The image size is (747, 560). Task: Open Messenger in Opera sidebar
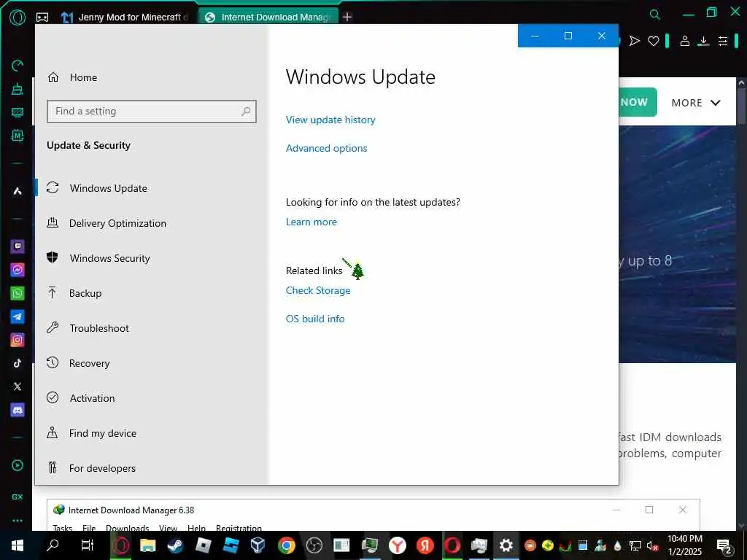(18, 270)
